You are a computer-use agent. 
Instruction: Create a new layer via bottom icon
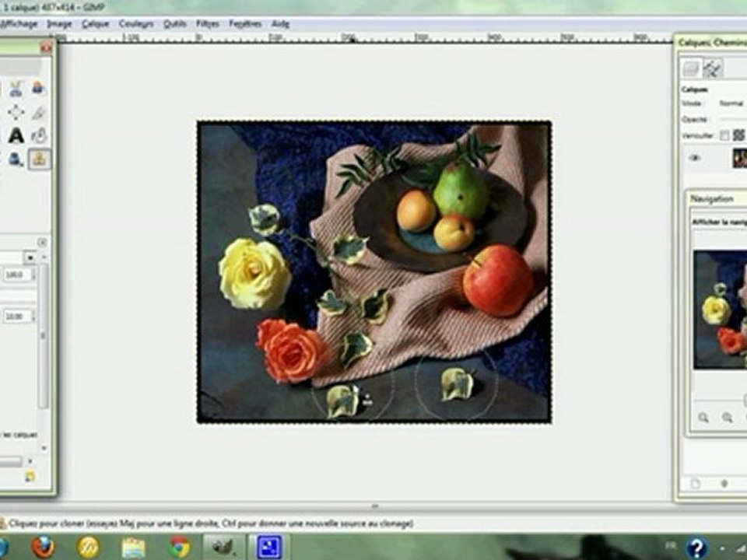pyautogui.click(x=696, y=485)
